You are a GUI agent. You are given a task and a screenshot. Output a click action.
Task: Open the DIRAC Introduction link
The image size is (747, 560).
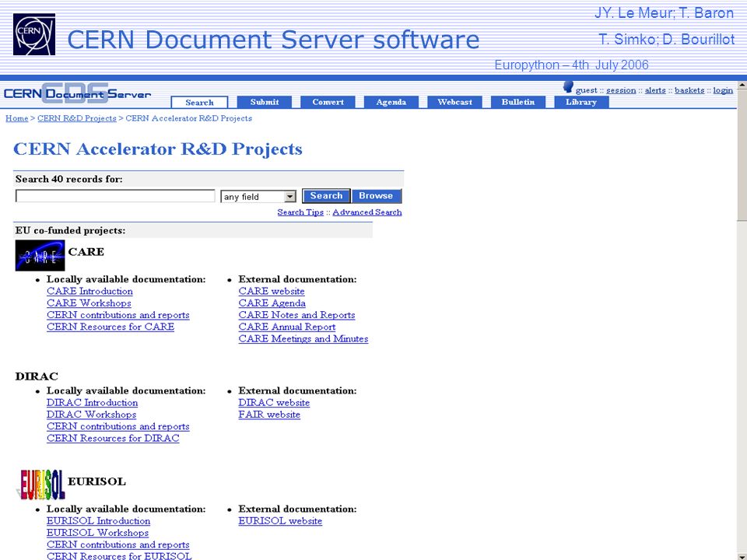pos(93,403)
